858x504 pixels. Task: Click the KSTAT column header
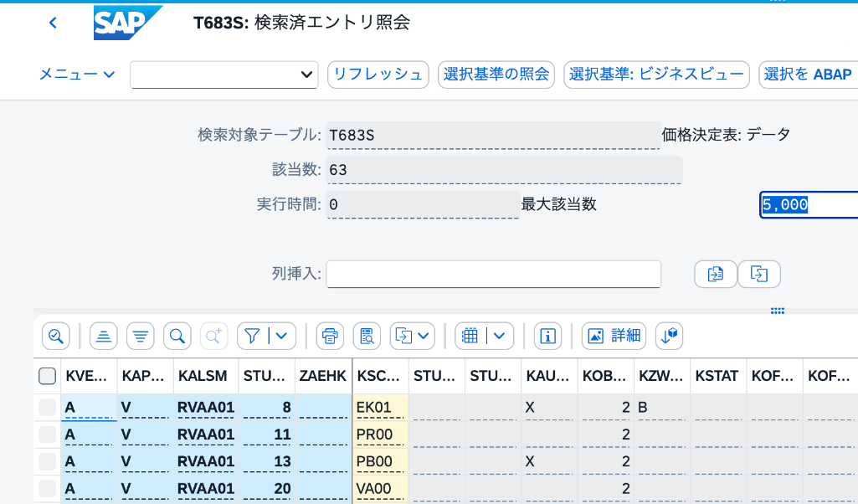tap(718, 376)
